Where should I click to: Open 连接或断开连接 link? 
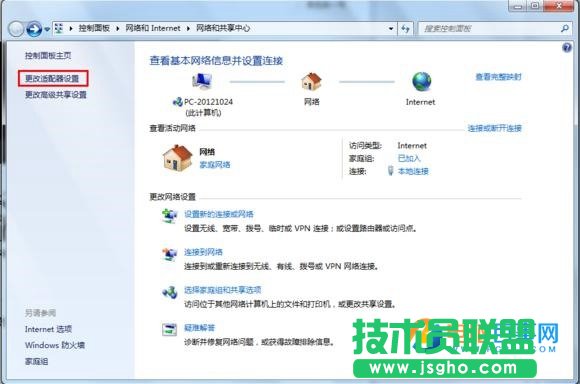(x=495, y=128)
